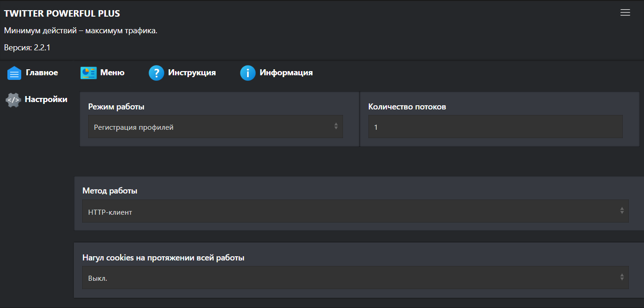This screenshot has height=308, width=644.
Task: Click the Настройки gear code icon
Action: pos(13,100)
